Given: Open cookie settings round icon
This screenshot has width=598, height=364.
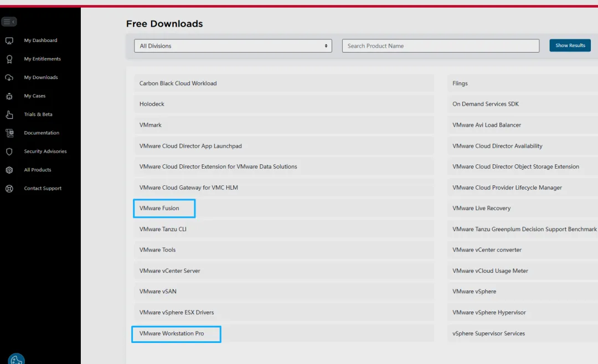Looking at the screenshot, I should (17, 359).
